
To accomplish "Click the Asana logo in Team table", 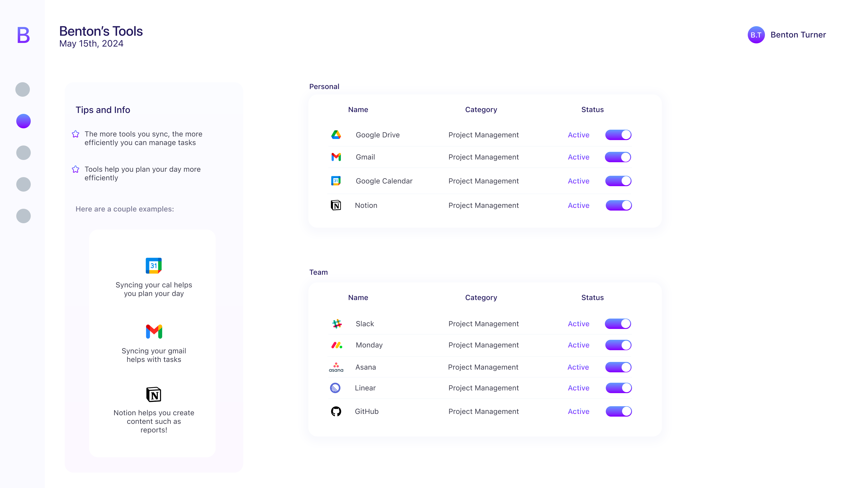I will pos(336,367).
